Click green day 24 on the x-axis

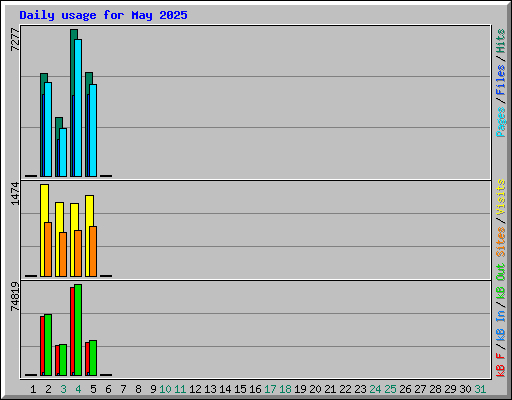click(375, 389)
